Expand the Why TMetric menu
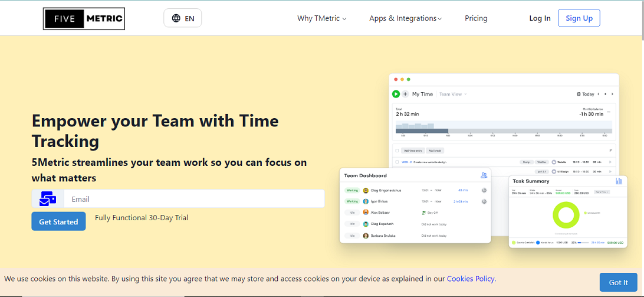The image size is (644, 297). pyautogui.click(x=321, y=18)
